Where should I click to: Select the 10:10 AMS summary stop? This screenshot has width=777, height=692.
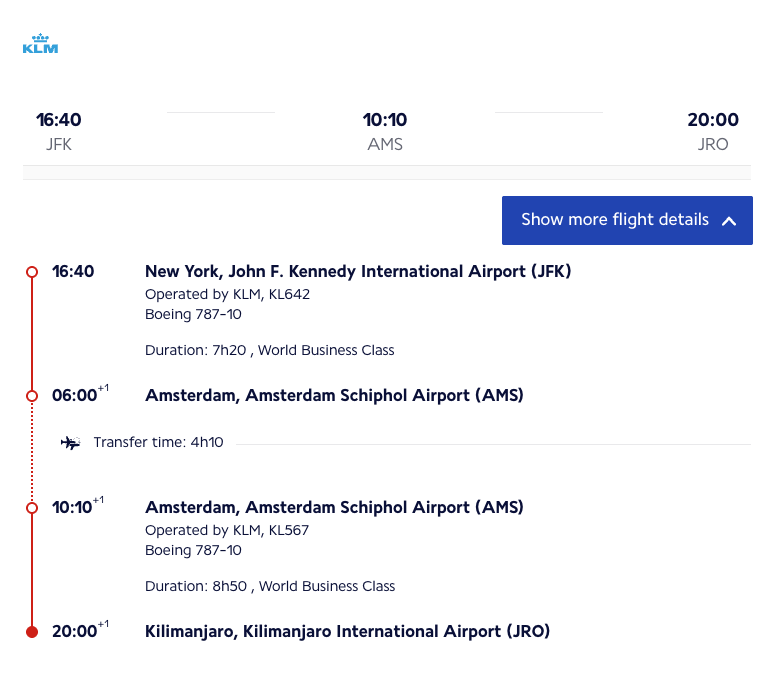point(385,121)
